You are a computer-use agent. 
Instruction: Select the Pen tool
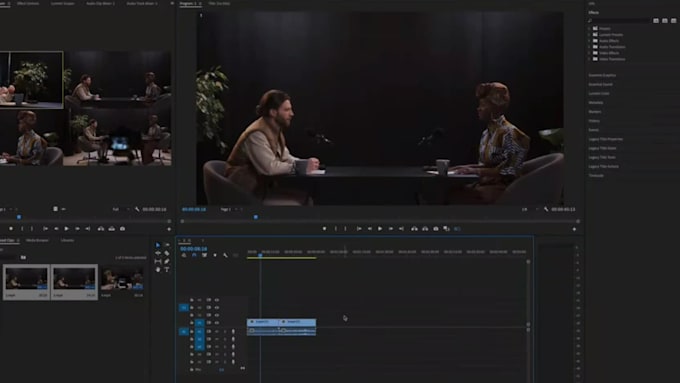pyautogui.click(x=167, y=262)
